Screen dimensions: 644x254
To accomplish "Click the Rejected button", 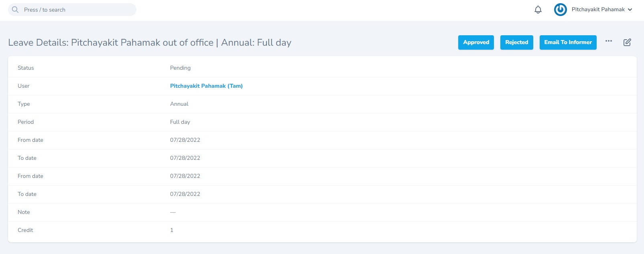I will [516, 42].
